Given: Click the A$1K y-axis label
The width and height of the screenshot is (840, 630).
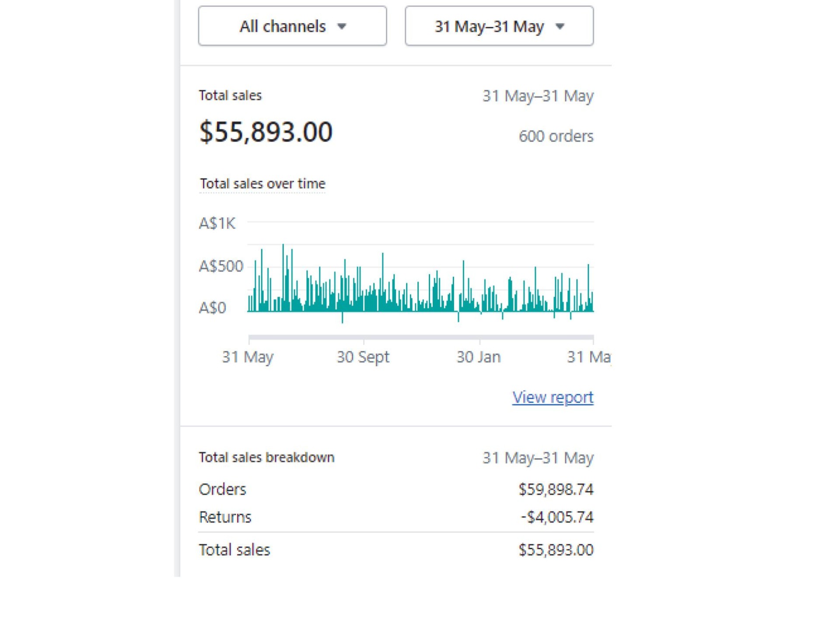Looking at the screenshot, I should [217, 224].
